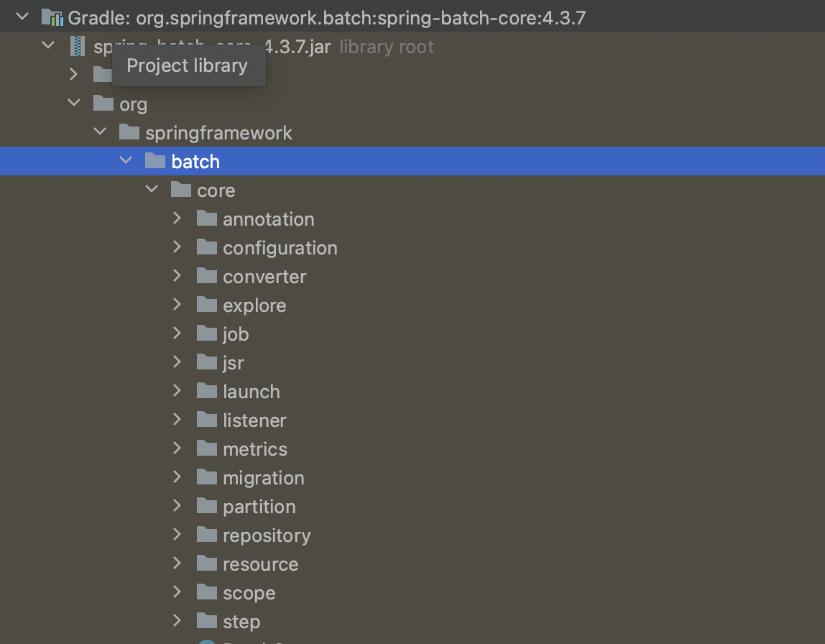Select the 'listener' package name
This screenshot has height=644, width=825.
point(254,420)
